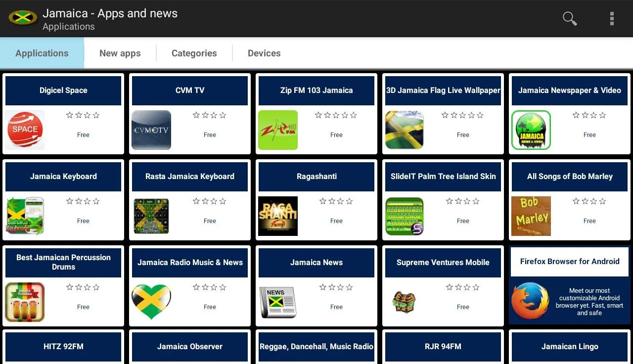The width and height of the screenshot is (633, 364).
Task: Tap the RJR 94FM title
Action: [x=443, y=347]
